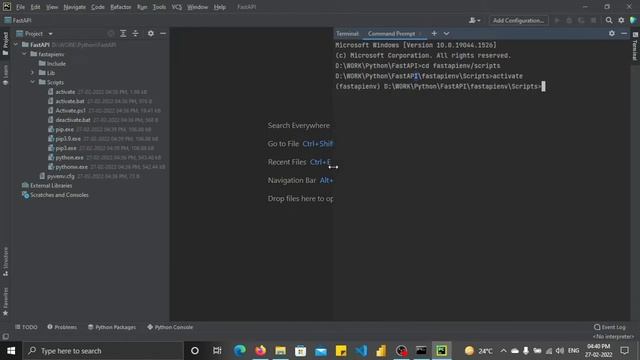Open the Tools menu
The height and width of the screenshot is (360, 640).
159,7
